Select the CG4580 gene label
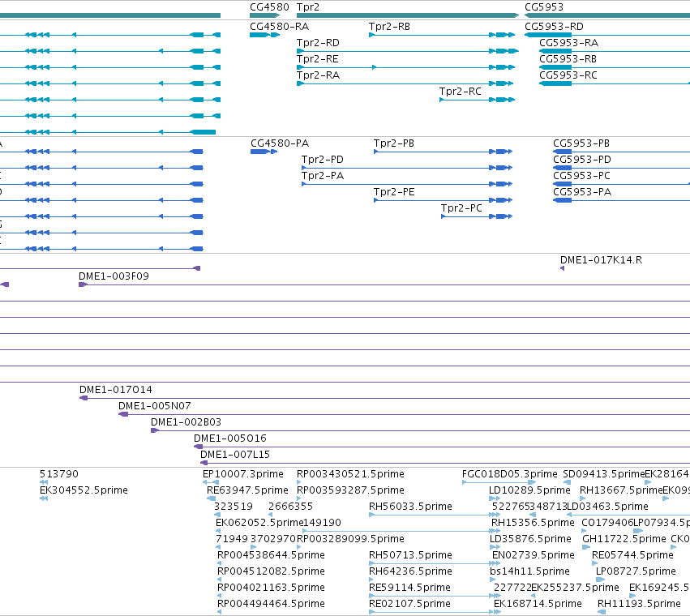Image resolution: width=690 pixels, height=616 pixels. [269, 7]
